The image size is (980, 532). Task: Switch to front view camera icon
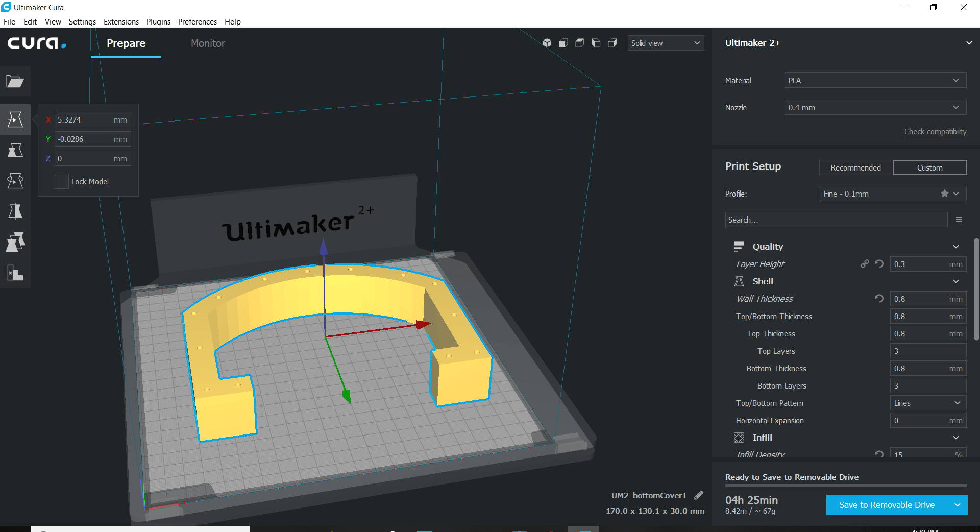563,43
